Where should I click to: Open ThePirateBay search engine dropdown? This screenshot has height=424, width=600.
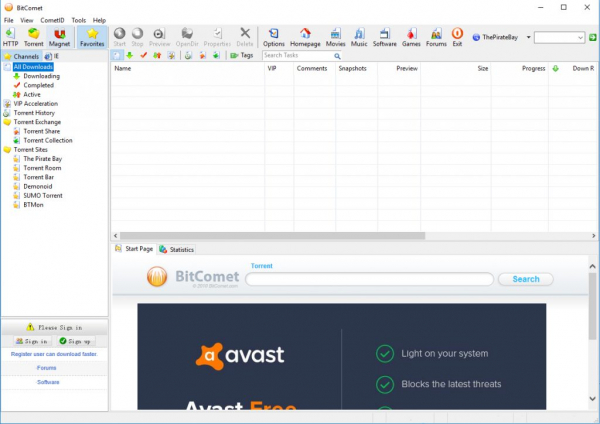pos(528,37)
